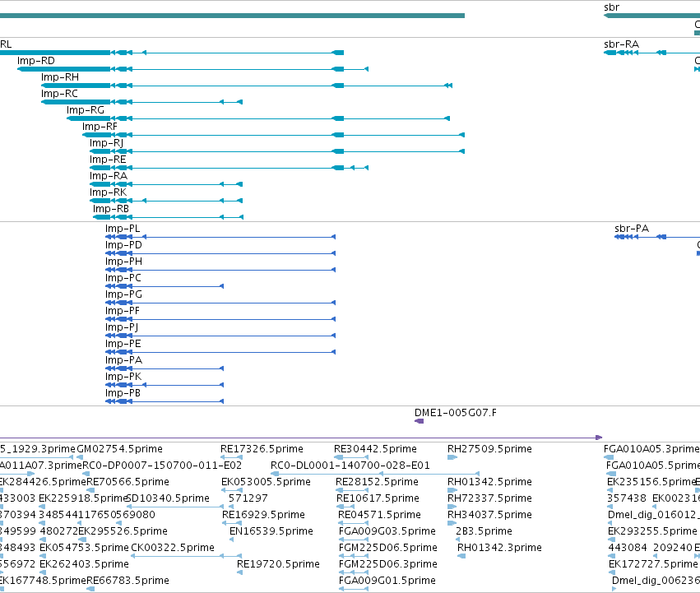Click the Imp-PA protein label

pyautogui.click(x=123, y=360)
